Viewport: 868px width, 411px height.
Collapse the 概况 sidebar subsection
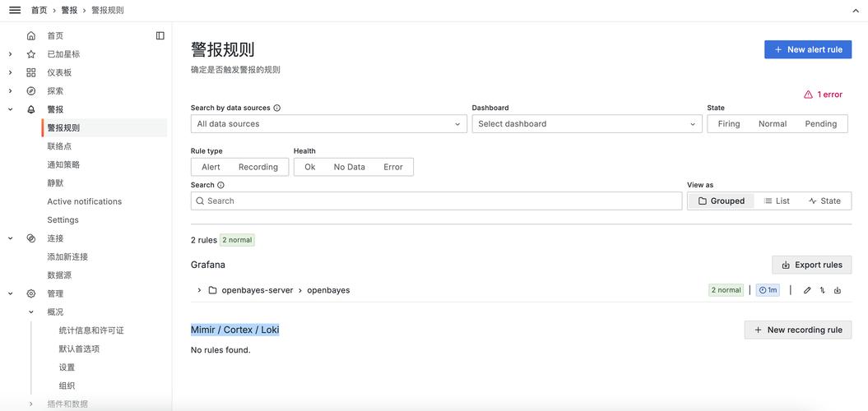[x=31, y=312]
